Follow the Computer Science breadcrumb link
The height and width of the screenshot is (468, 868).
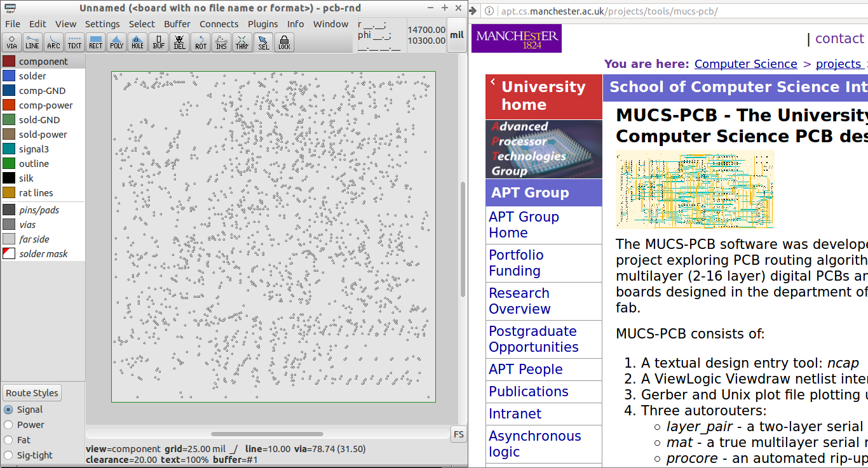click(745, 64)
